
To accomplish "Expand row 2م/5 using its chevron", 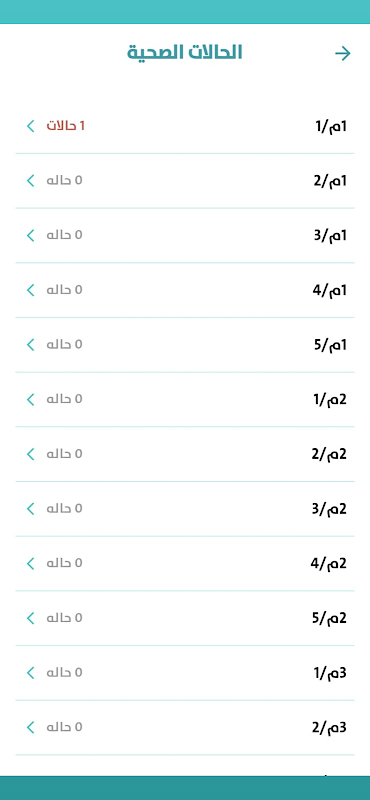I will (x=31, y=618).
